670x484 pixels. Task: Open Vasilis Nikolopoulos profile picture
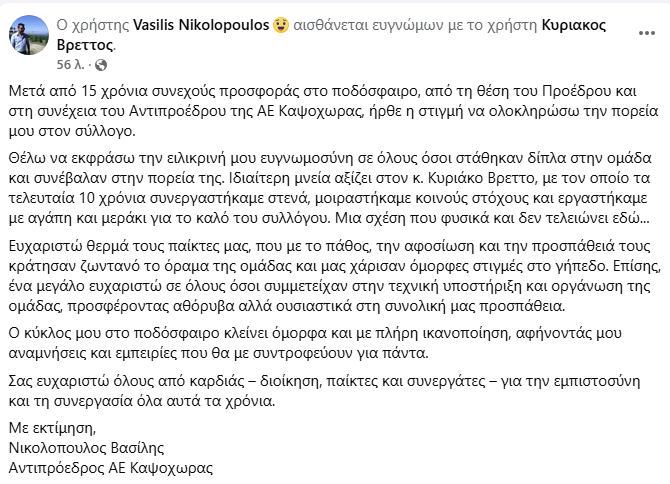[x=29, y=35]
